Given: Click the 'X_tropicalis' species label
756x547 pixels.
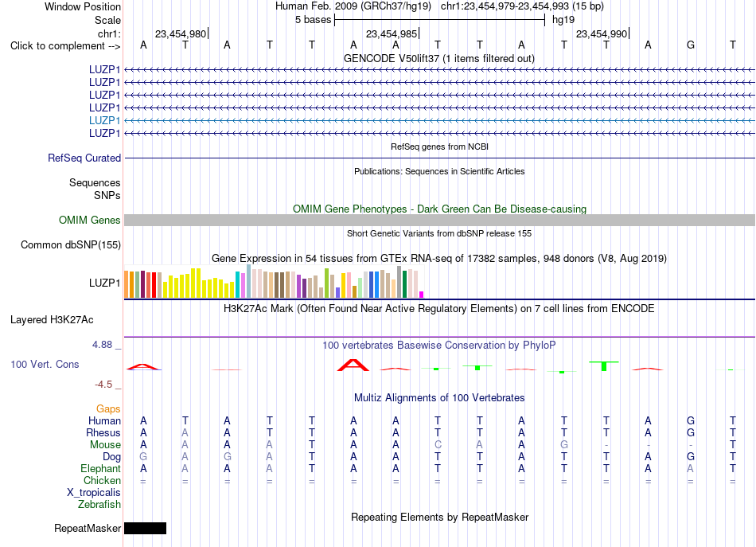Looking at the screenshot, I should (94, 493).
